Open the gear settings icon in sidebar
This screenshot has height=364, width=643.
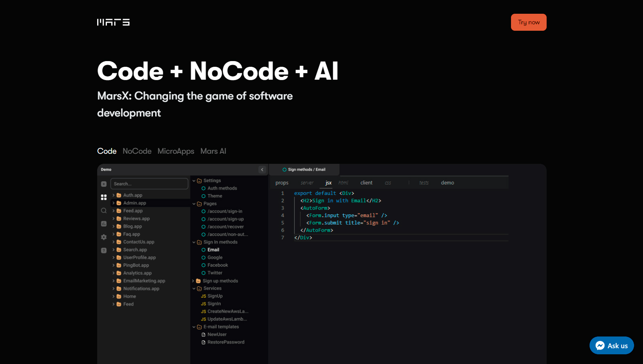tap(104, 237)
